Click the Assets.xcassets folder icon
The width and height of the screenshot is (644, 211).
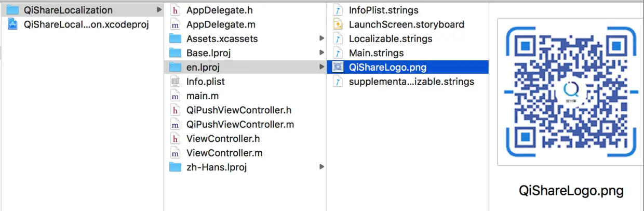(175, 39)
